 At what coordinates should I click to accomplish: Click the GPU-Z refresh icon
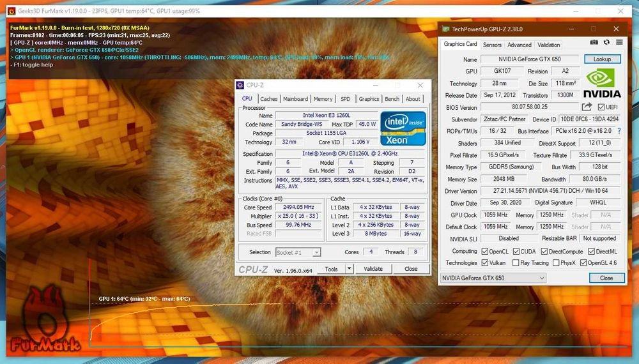(x=606, y=42)
